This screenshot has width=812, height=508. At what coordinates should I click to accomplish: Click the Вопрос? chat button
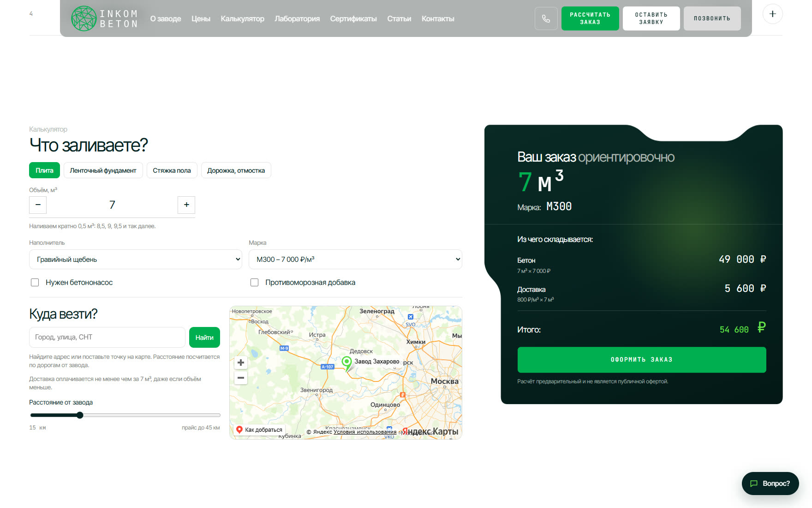pyautogui.click(x=770, y=484)
